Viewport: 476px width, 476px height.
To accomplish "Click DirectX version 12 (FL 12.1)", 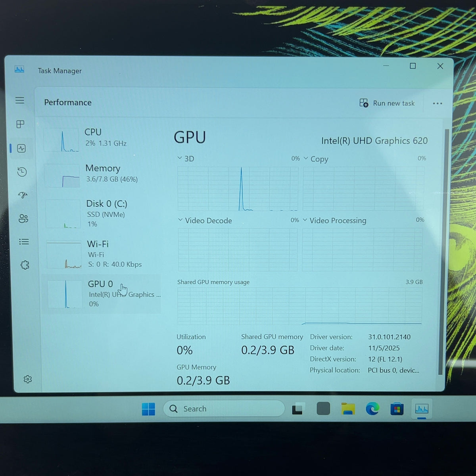I will point(385,359).
